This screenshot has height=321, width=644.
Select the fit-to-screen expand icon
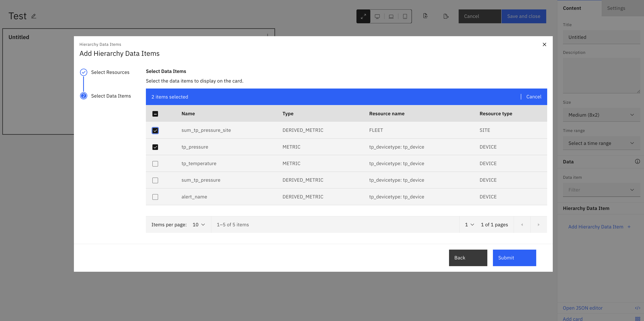(x=363, y=16)
